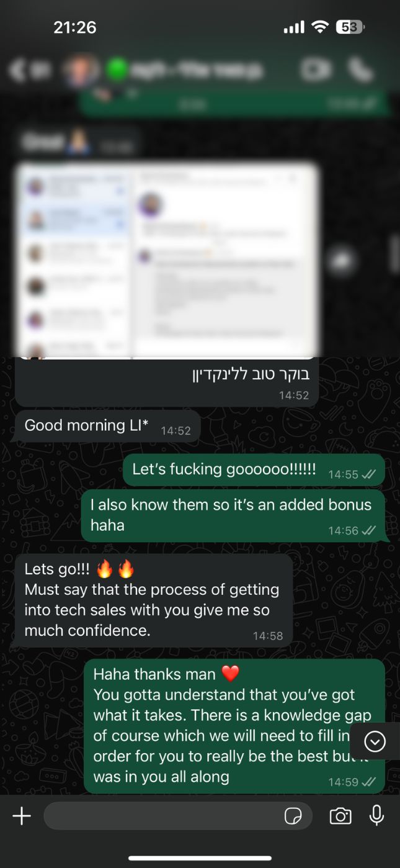Tap the Hebrew text message bubble

click(x=167, y=381)
